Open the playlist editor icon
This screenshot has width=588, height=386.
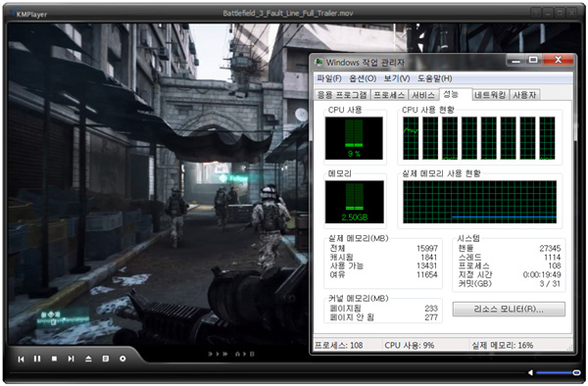pyautogui.click(x=106, y=359)
